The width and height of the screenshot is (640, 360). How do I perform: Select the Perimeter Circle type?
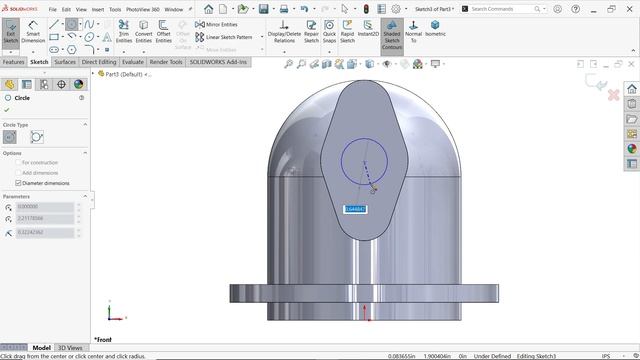[37, 137]
